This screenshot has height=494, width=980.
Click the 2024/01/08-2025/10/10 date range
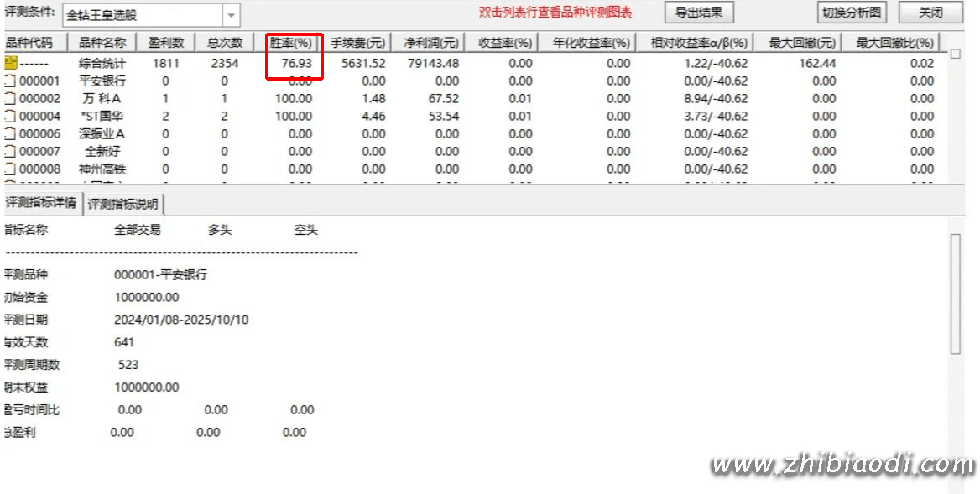tap(181, 320)
